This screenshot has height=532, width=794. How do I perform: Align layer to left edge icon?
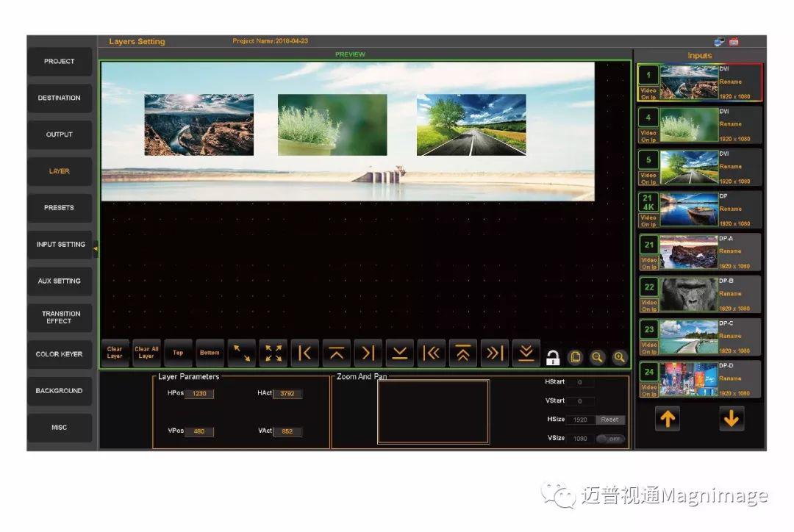coord(305,353)
